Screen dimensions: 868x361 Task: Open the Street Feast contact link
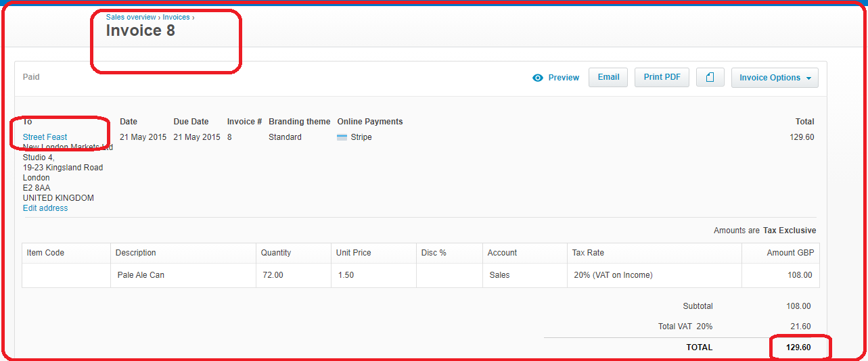[45, 137]
